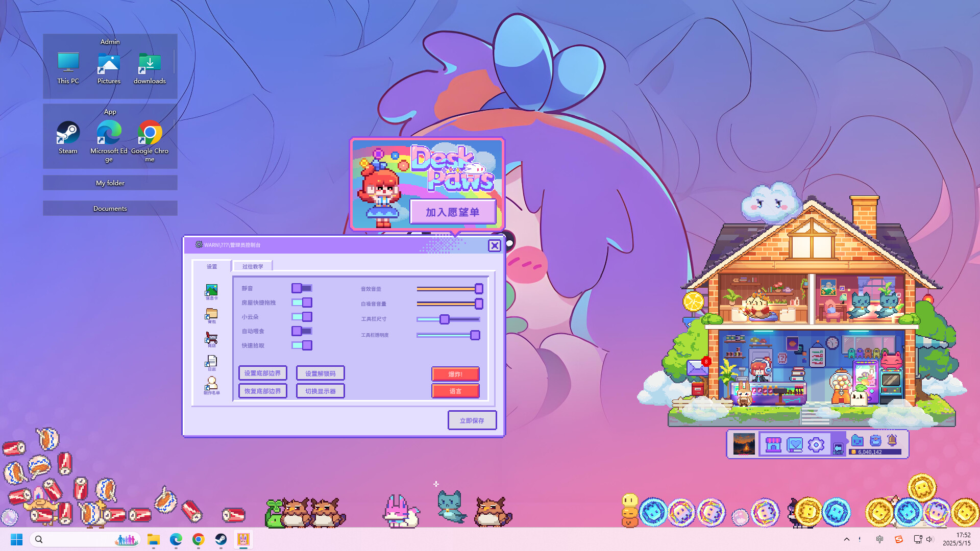Open the 商店 shopping cart shortcut
This screenshot has width=980, height=551.
[x=211, y=339]
